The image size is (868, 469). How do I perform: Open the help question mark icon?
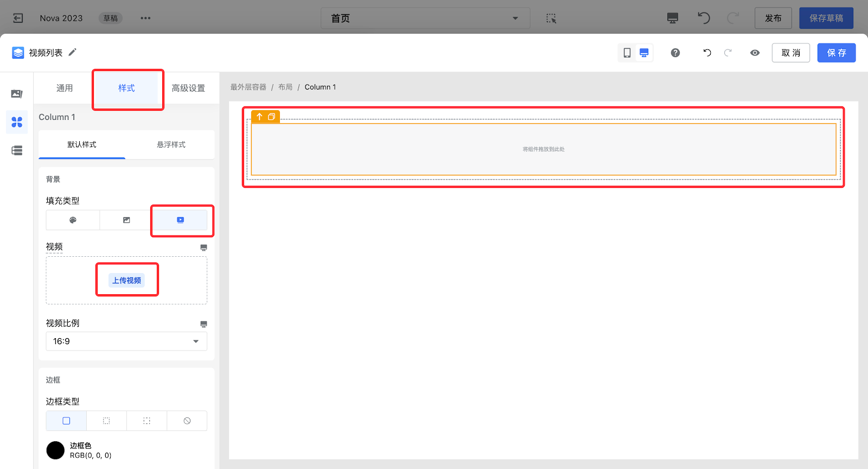pyautogui.click(x=675, y=53)
